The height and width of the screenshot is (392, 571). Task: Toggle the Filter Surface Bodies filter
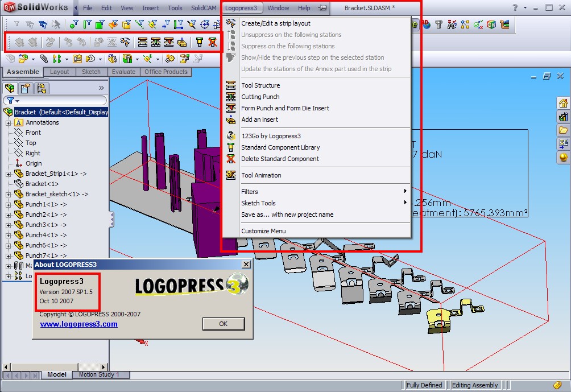click(113, 24)
